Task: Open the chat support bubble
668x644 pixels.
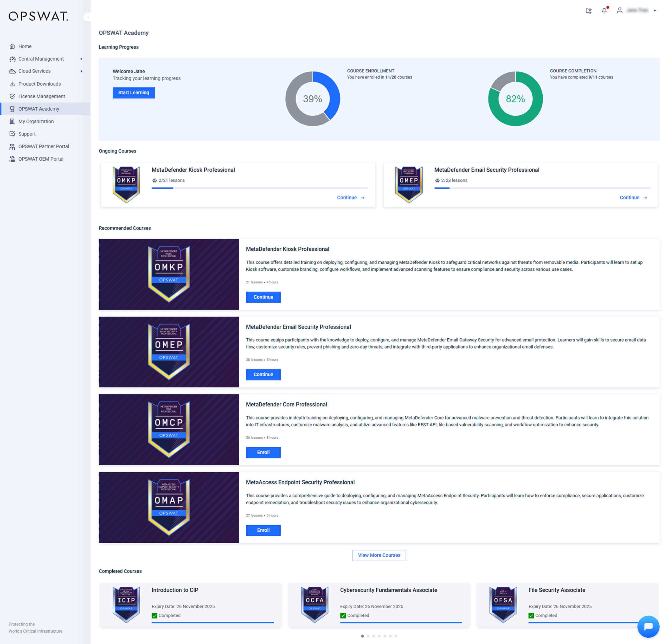Action: pos(648,626)
